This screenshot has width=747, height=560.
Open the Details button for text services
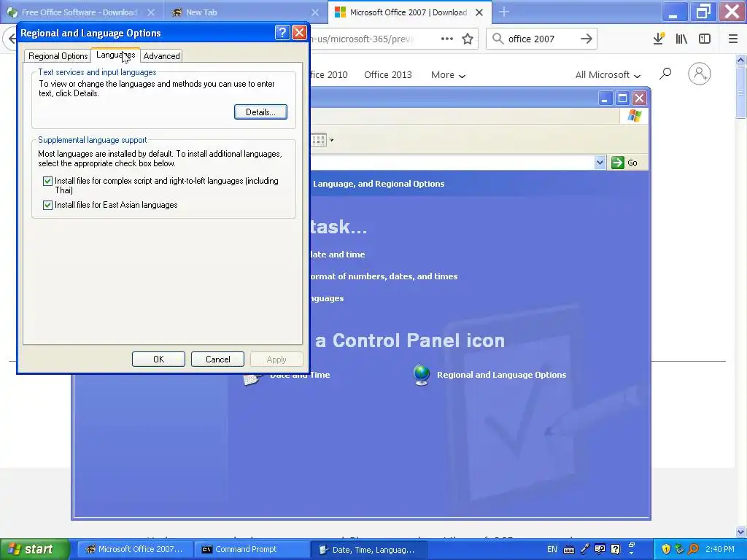(x=260, y=112)
